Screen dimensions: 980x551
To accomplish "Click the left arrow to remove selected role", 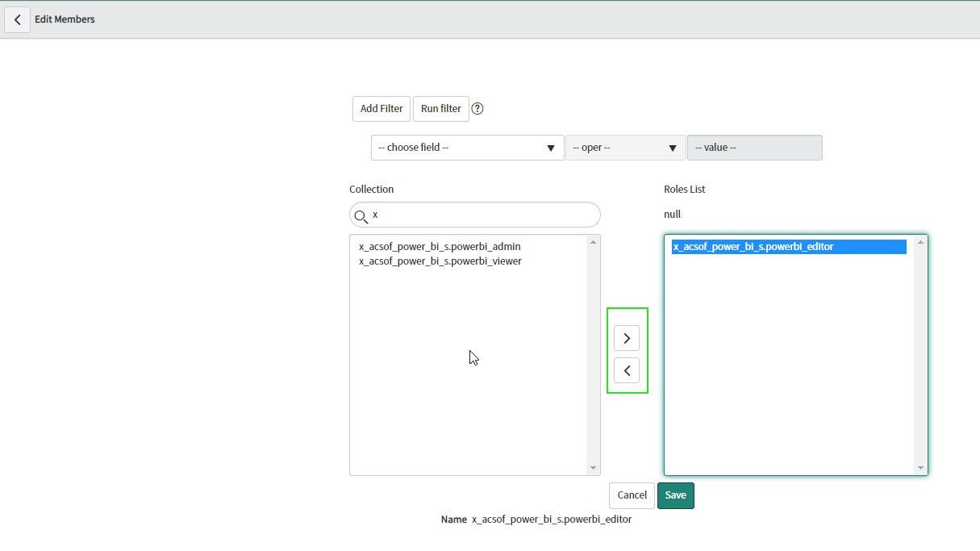I will pos(627,370).
